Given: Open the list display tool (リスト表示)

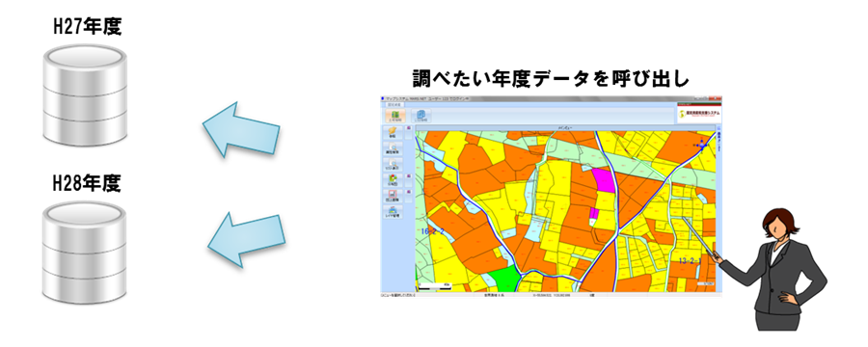Looking at the screenshot, I should (x=393, y=165).
